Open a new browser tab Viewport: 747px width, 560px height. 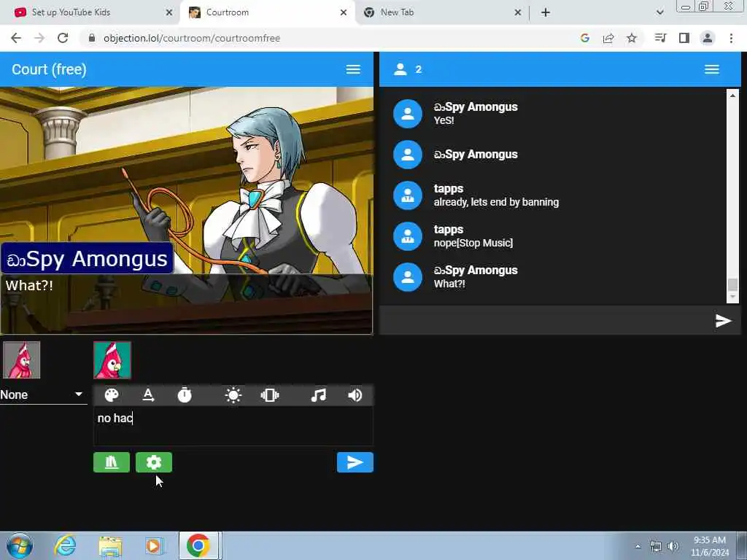coord(546,13)
